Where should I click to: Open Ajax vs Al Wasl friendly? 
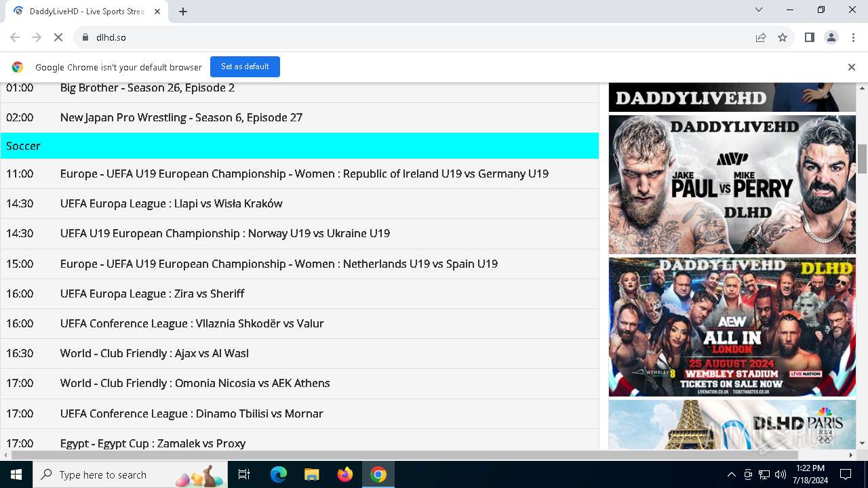click(155, 353)
